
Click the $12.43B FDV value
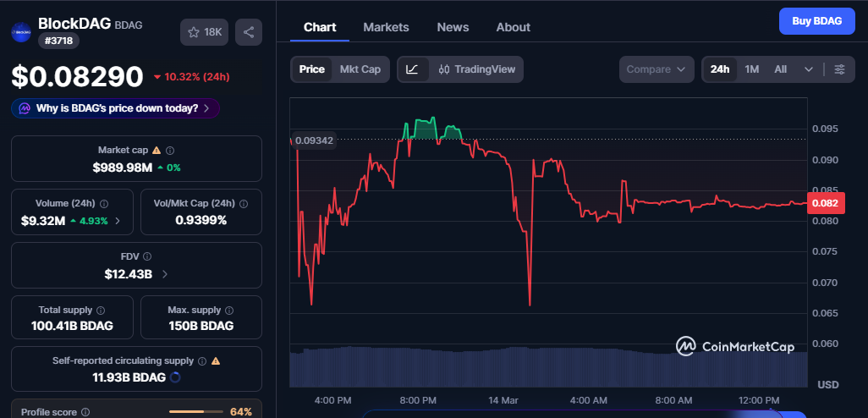pyautogui.click(x=129, y=273)
